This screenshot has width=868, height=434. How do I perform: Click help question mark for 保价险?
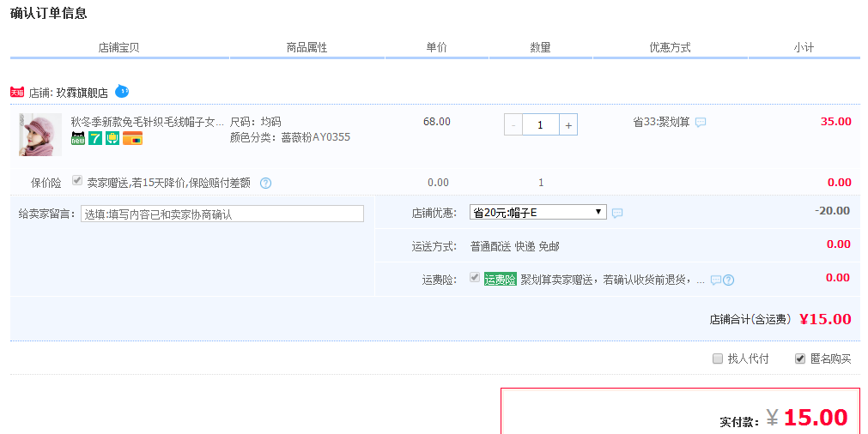(265, 183)
